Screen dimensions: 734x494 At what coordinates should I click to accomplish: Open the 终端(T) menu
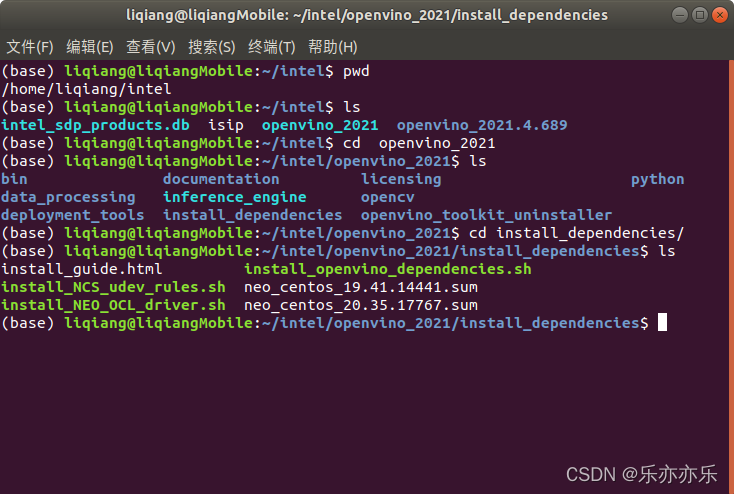[x=272, y=47]
